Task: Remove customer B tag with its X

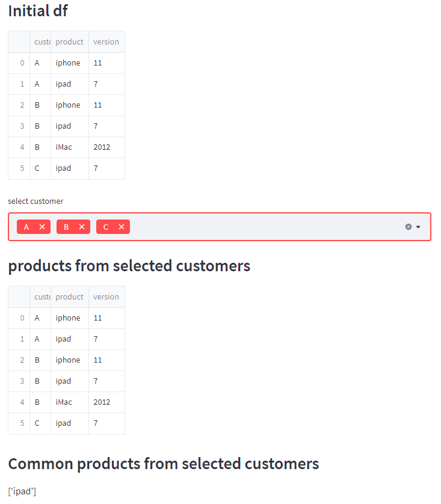Action: (x=82, y=227)
